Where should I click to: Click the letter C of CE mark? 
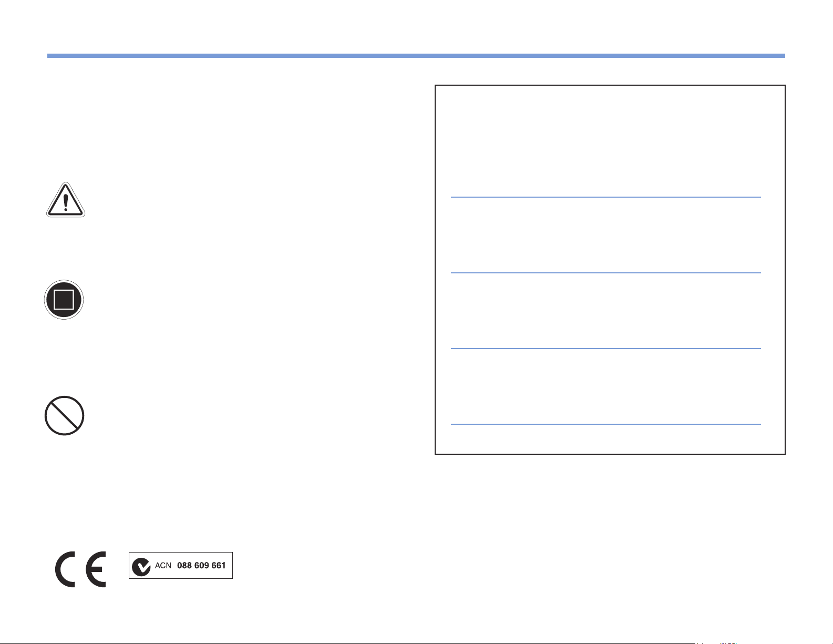pyautogui.click(x=66, y=570)
